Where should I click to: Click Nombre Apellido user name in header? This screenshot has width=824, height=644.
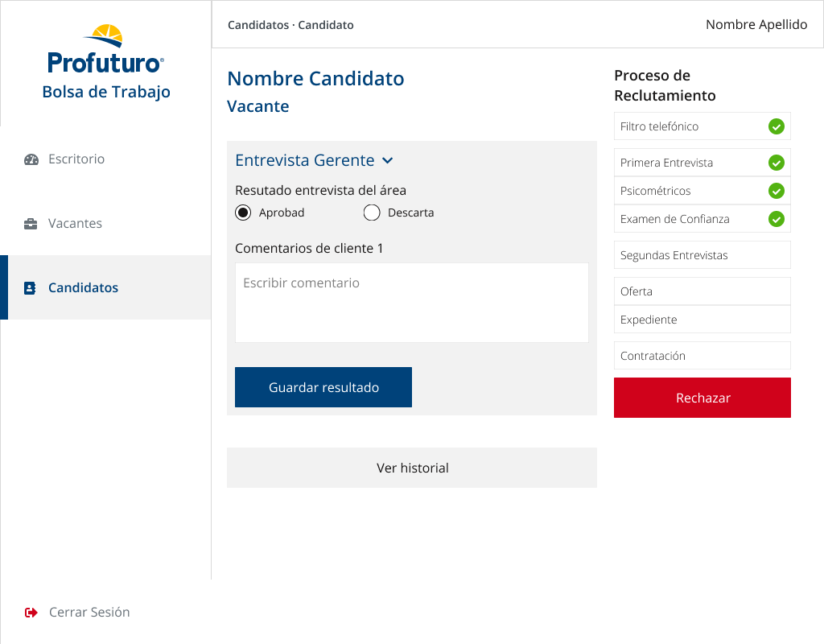pyautogui.click(x=756, y=25)
